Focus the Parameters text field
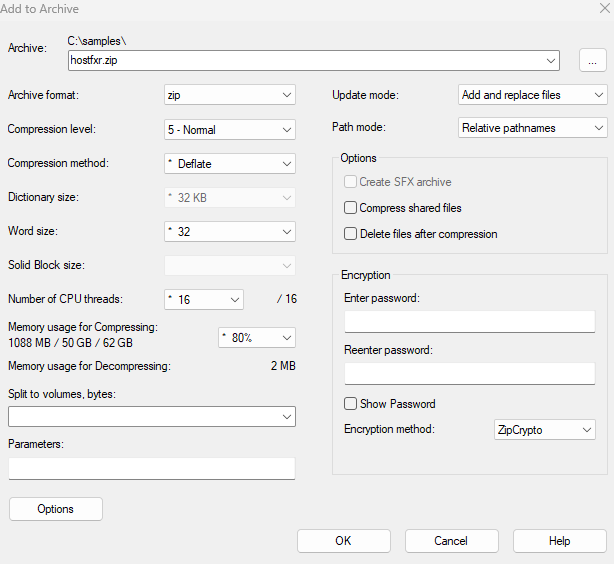The height and width of the screenshot is (564, 614). point(152,468)
